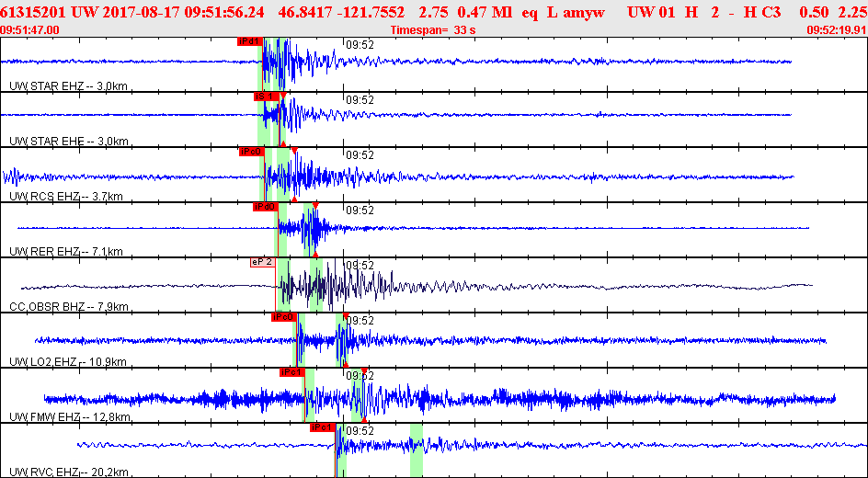The image size is (868, 478).
Task: Click the 09:52 time tick in STAR EHE panel
Action: [x=360, y=100]
